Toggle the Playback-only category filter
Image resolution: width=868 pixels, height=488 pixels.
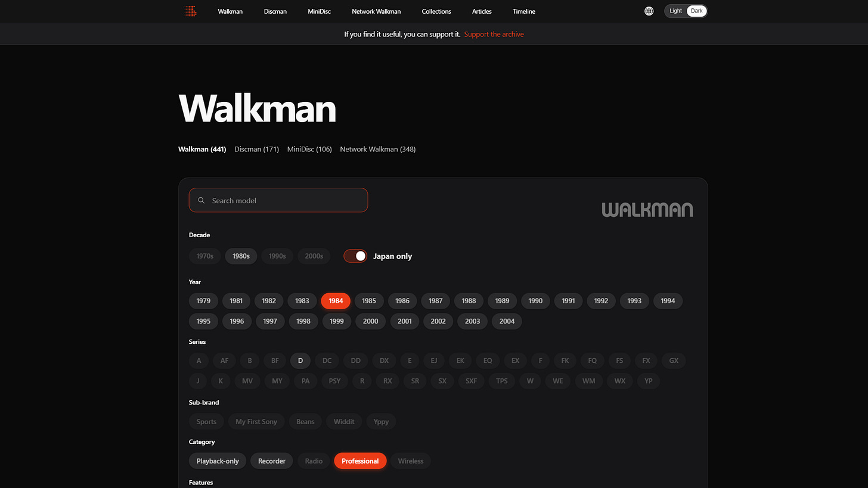pos(218,461)
